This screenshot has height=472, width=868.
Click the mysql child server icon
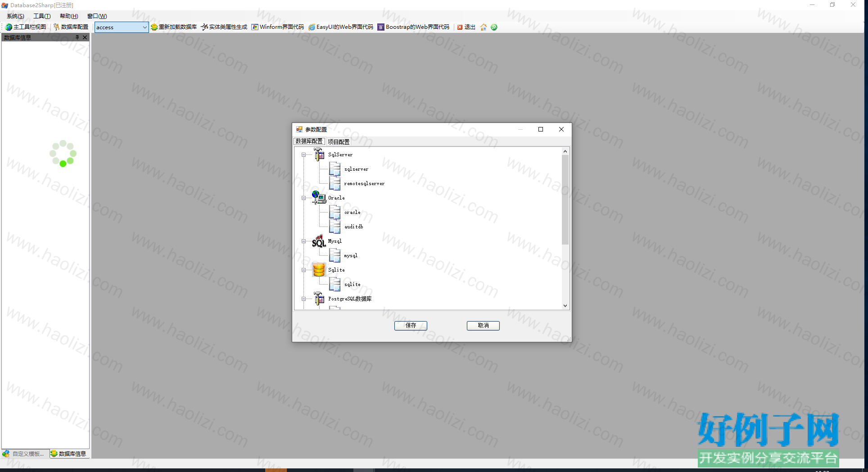335,255
